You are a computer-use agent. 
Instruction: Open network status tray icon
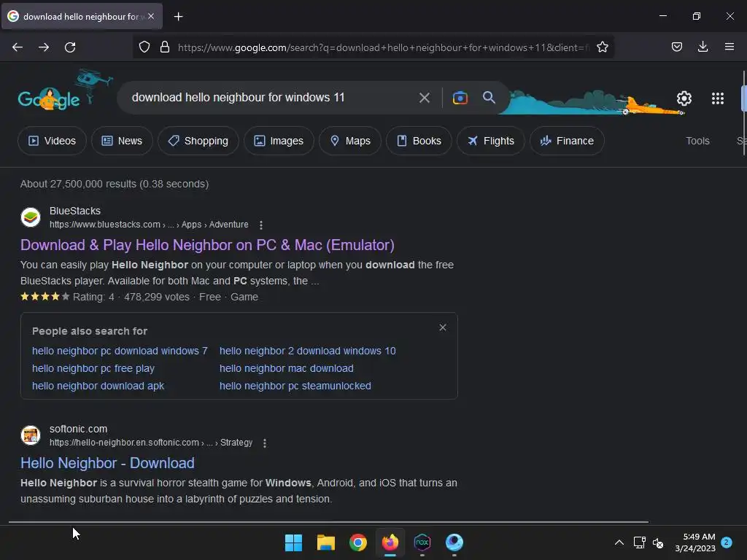pos(639,542)
